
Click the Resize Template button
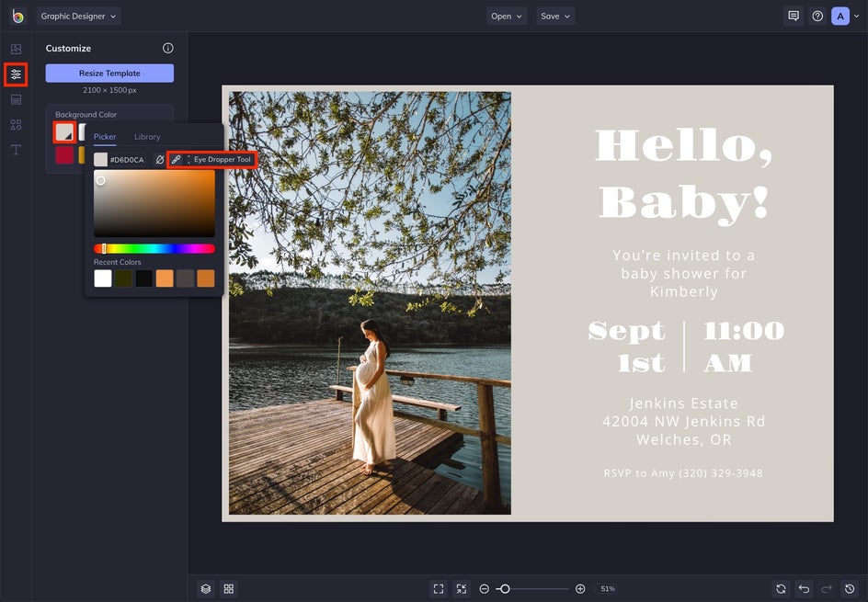tap(109, 73)
